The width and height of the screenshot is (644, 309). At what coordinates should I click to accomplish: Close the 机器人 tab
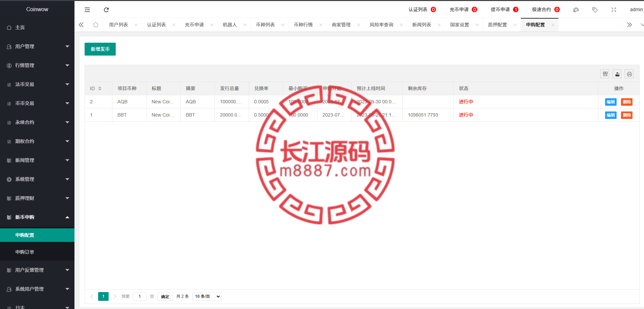245,25
